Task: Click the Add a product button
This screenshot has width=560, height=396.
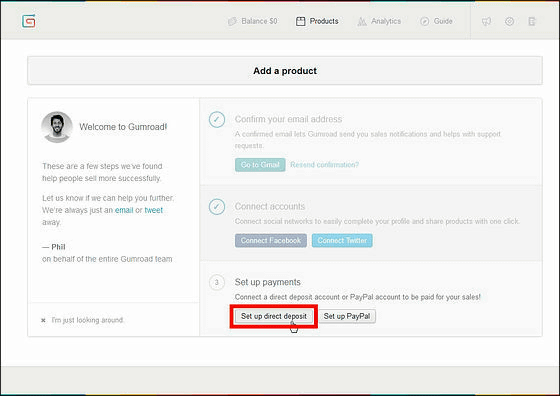Action: 285,71
